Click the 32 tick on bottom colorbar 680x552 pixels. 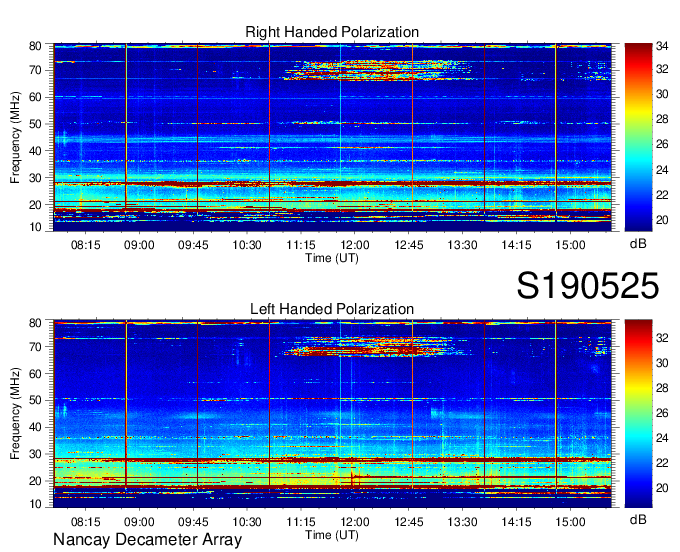click(662, 338)
